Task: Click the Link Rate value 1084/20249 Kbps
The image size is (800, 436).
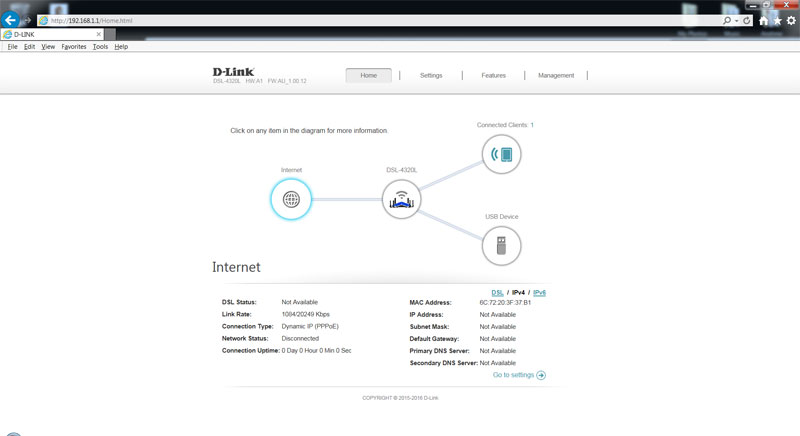Action: point(306,314)
